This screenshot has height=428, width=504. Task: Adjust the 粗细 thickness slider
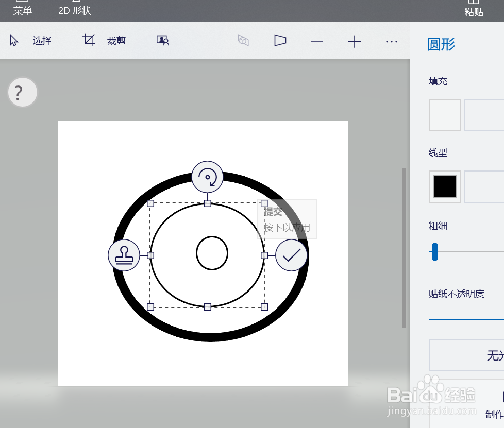[x=434, y=252]
